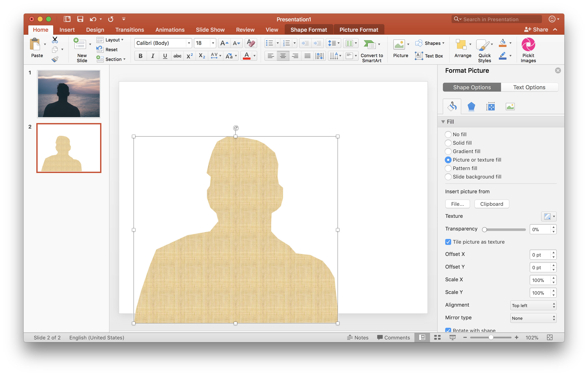The height and width of the screenshot is (376, 588).
Task: Enable the No fill option
Action: [448, 134]
